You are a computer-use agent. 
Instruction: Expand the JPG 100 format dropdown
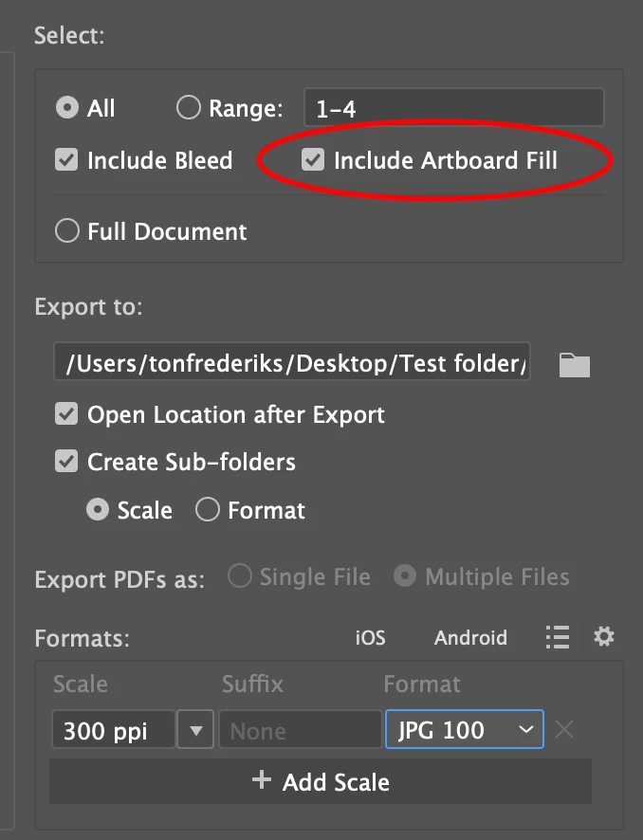coord(465,729)
